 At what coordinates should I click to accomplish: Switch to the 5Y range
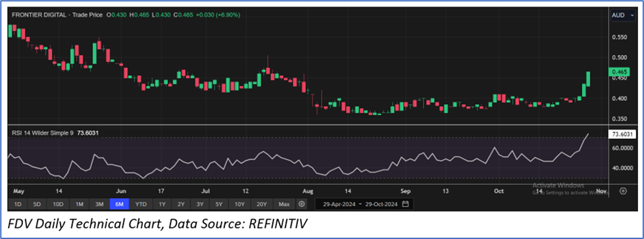[x=219, y=204]
